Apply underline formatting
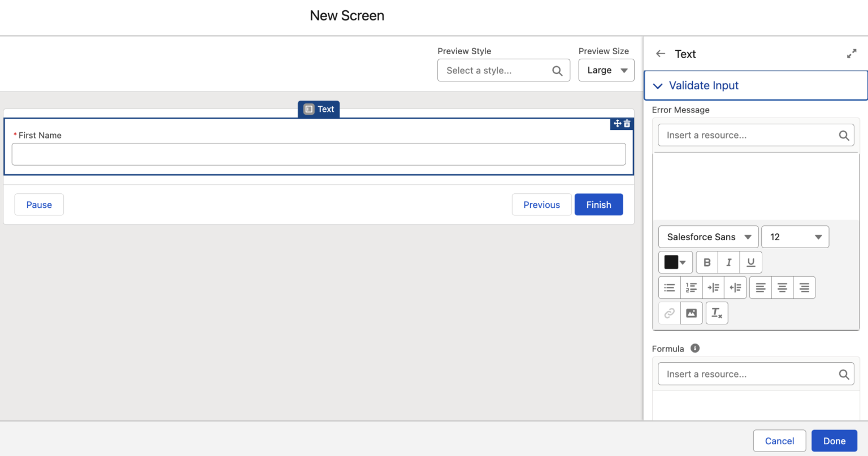The image size is (868, 456). coord(750,262)
